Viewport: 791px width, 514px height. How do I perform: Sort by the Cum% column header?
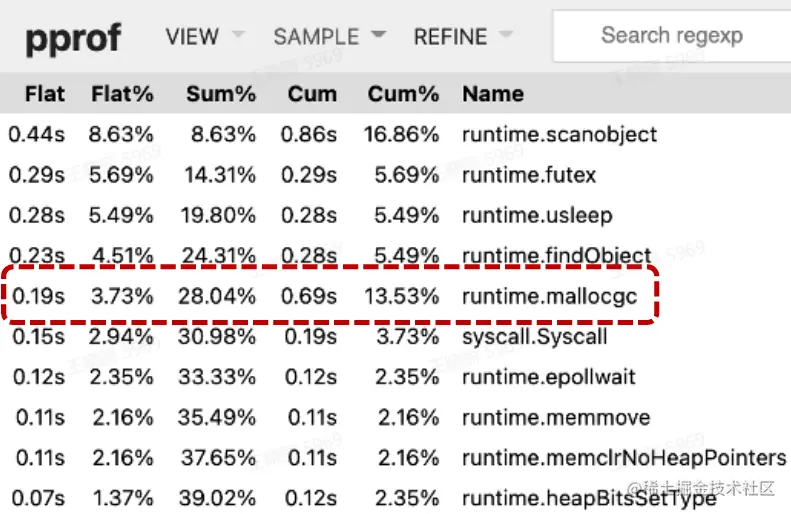403,94
